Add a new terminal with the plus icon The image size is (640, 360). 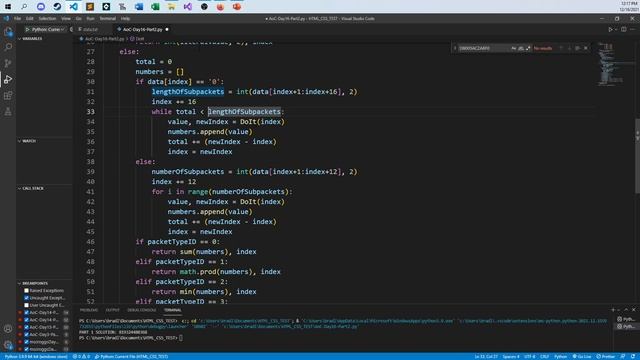click(x=613, y=310)
